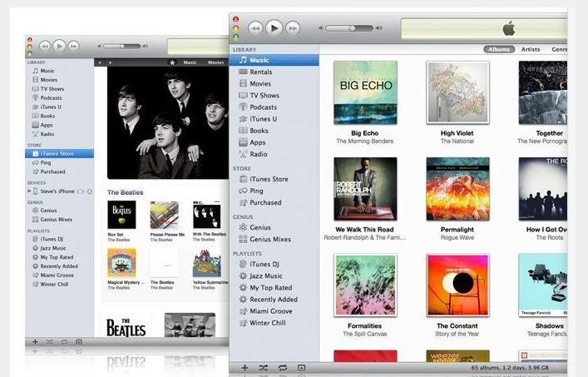Skip to previous track in front window
The image size is (588, 377).
(255, 28)
